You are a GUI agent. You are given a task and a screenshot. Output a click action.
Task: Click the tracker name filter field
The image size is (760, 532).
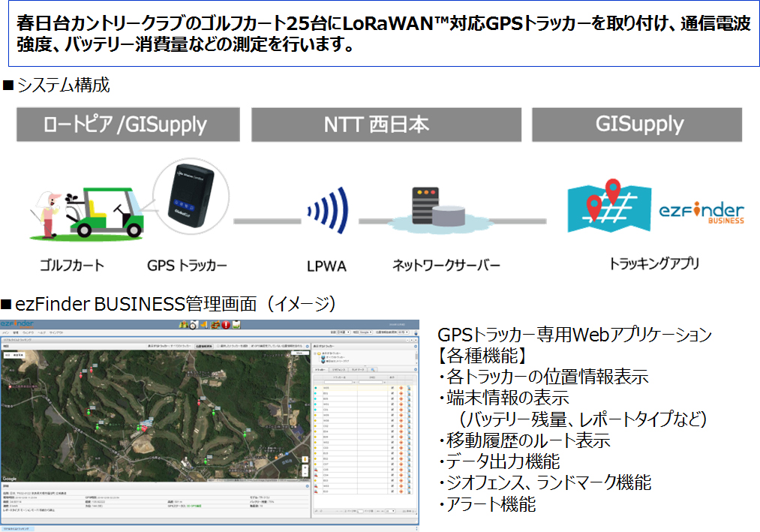click(338, 382)
